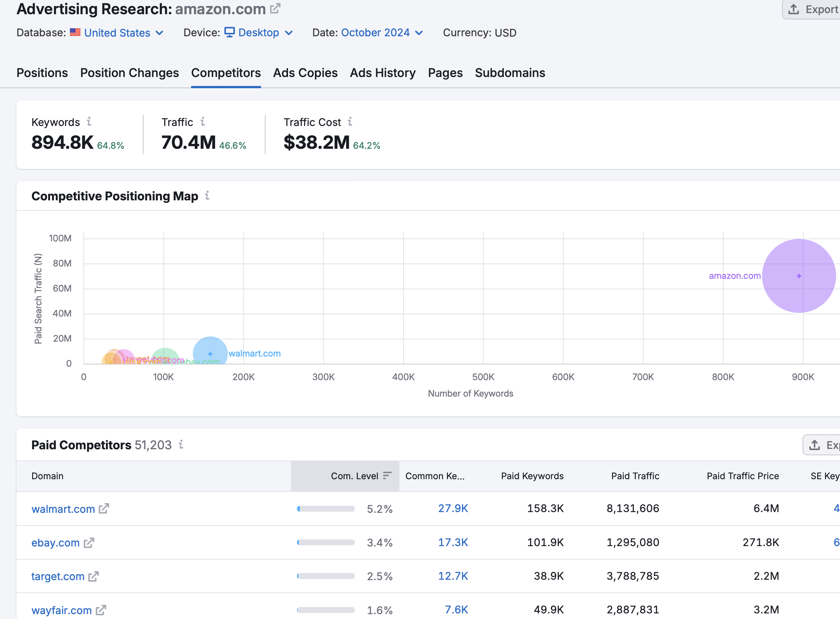Open target.com external link icon
The image size is (840, 619).
coord(93,576)
